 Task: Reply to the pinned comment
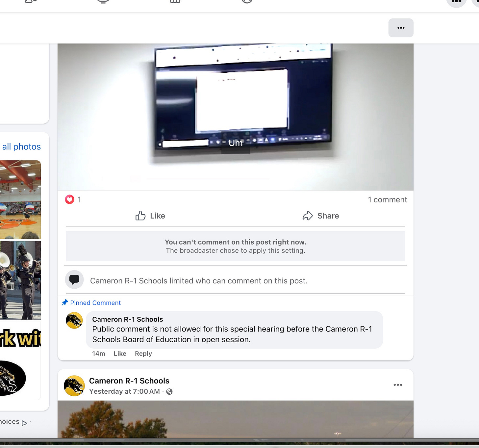pyautogui.click(x=143, y=354)
